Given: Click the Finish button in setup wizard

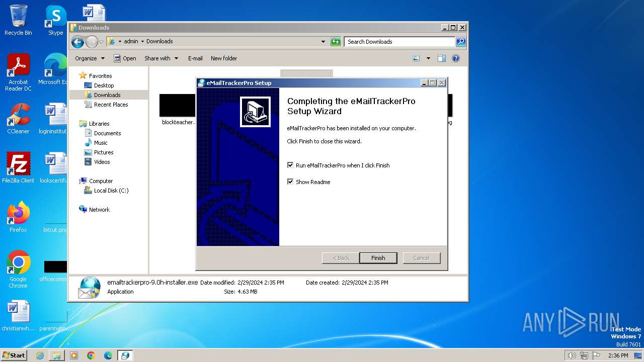Looking at the screenshot, I should tap(378, 258).
